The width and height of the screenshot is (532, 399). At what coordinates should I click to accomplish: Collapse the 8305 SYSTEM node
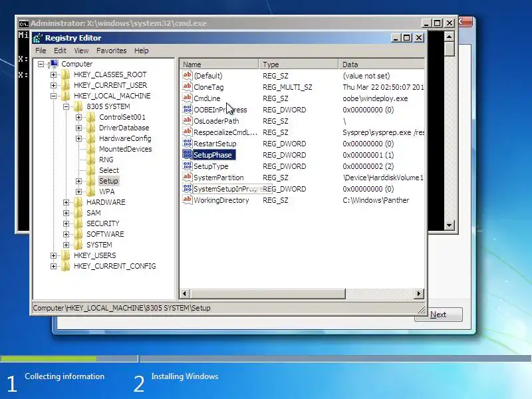point(66,106)
